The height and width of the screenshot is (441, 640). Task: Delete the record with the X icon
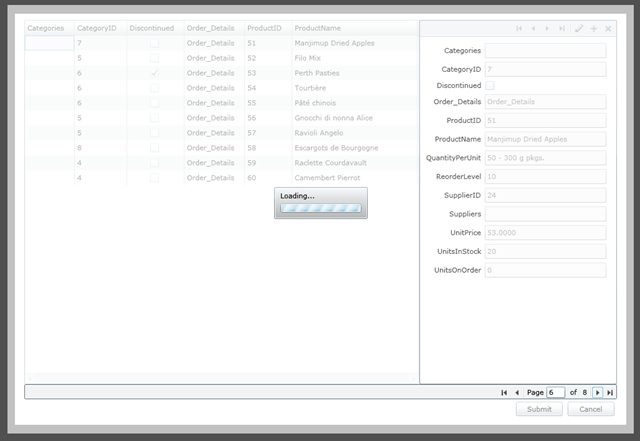pos(608,29)
